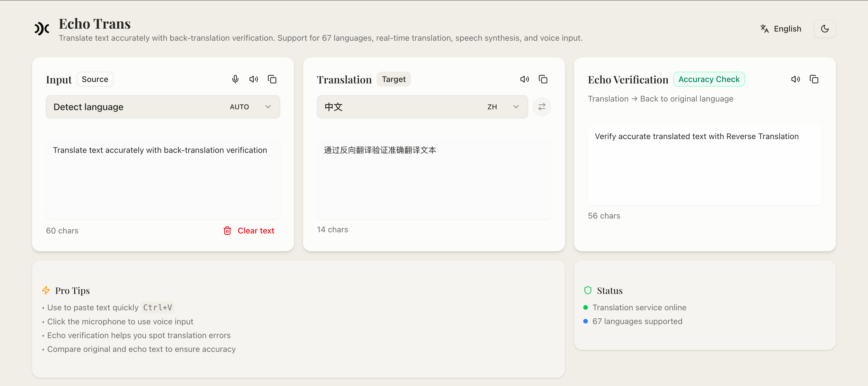Copy the source text using the copy icon
The width and height of the screenshot is (868, 386).
coord(272,79)
